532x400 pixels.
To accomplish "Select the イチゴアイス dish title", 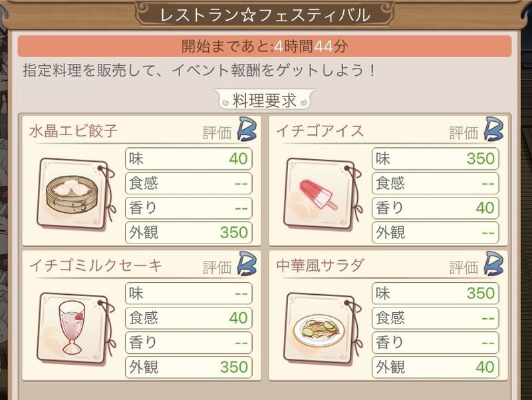I will pos(321,130).
